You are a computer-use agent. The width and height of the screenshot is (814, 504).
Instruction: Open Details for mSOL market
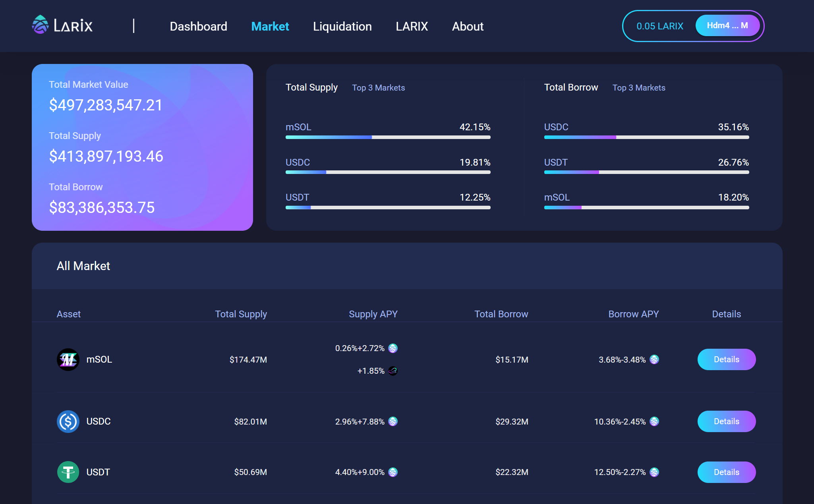(x=726, y=359)
